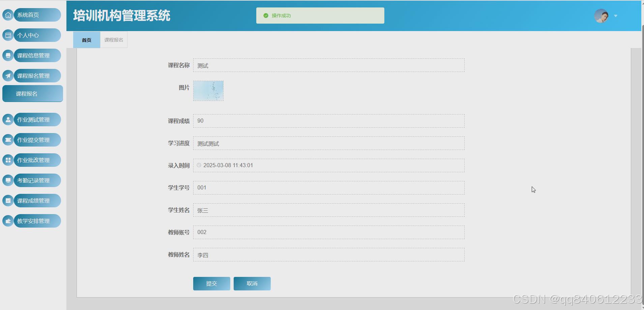Image resolution: width=644 pixels, height=310 pixels.
Task: Click the 取消 button
Action: point(252,284)
